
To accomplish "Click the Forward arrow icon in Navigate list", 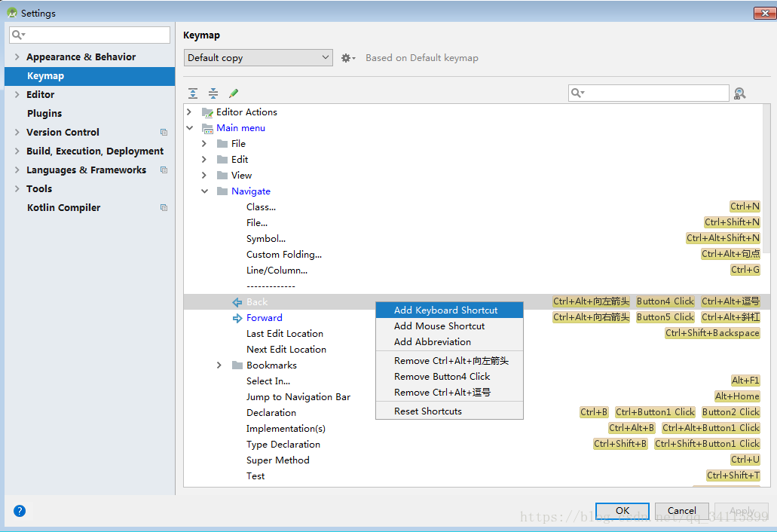I will pos(237,318).
